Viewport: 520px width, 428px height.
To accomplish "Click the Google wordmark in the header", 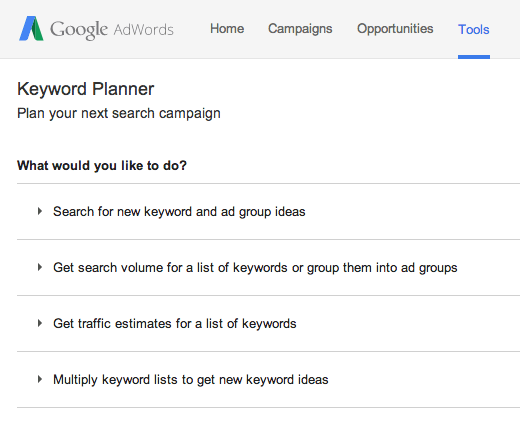I will coord(79,30).
